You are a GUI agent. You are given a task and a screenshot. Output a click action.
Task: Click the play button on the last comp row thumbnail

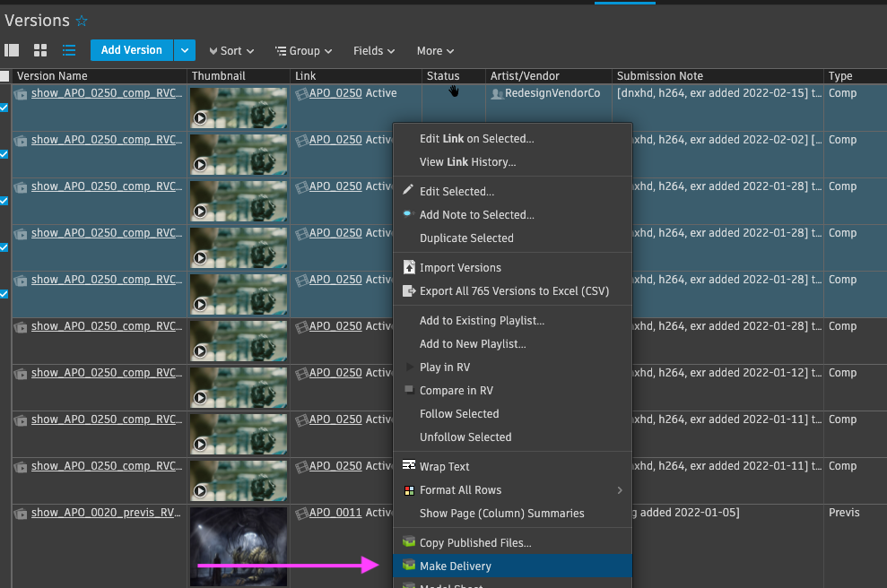[200, 491]
